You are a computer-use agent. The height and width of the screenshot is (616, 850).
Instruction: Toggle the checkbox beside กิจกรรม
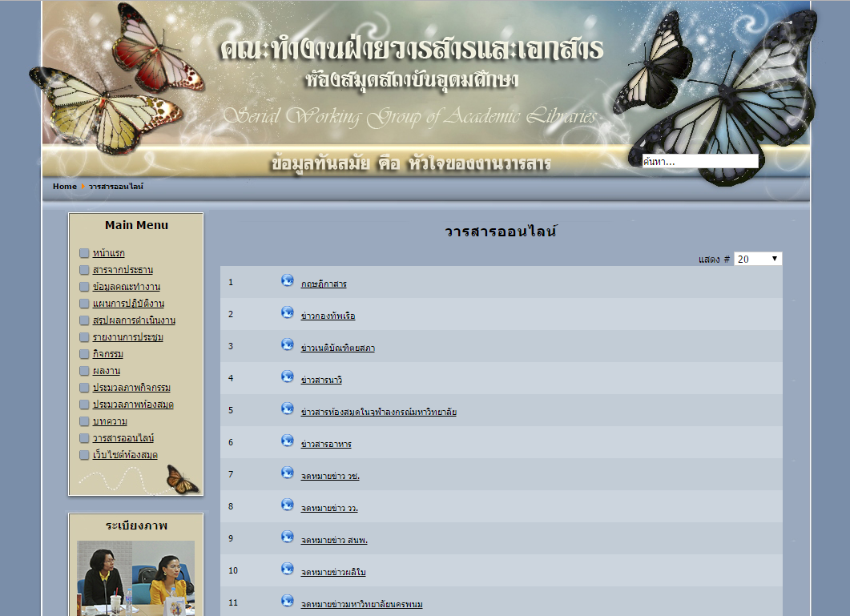(84, 354)
